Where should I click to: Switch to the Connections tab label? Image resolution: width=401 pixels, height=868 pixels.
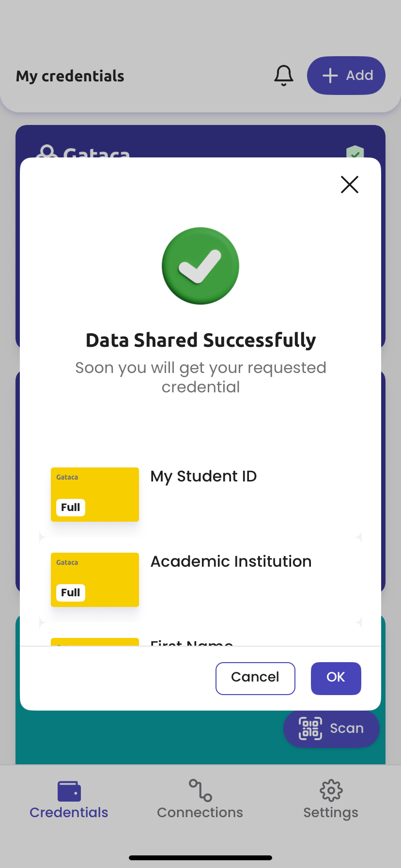[200, 812]
